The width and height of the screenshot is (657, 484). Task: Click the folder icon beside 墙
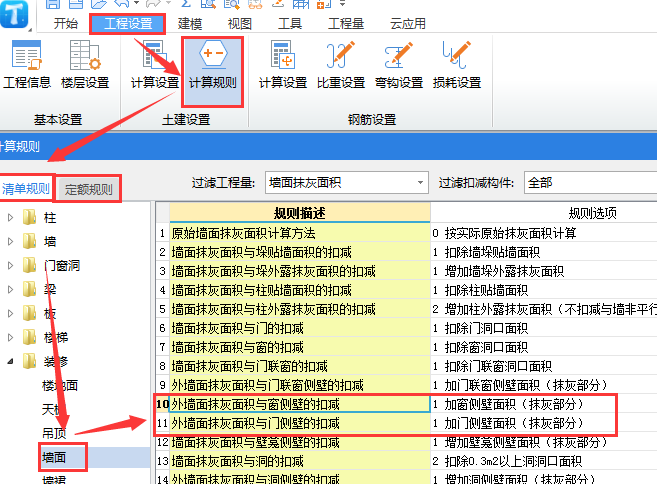click(29, 241)
